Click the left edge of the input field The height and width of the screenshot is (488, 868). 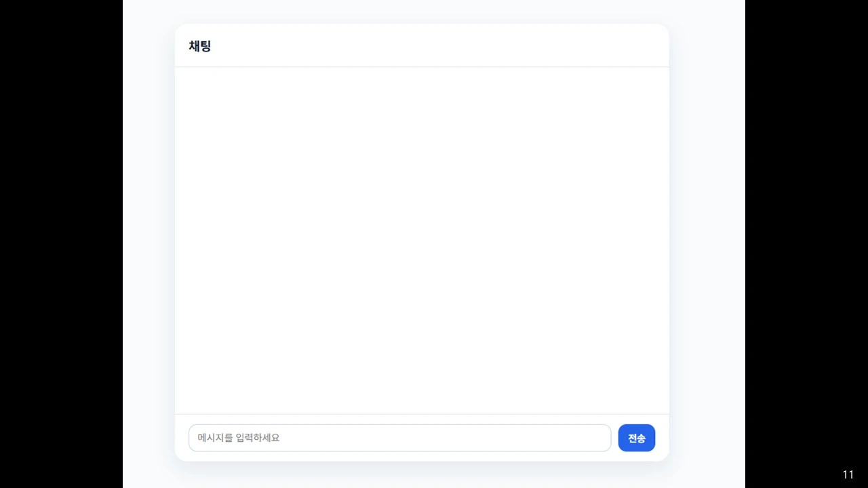point(193,438)
